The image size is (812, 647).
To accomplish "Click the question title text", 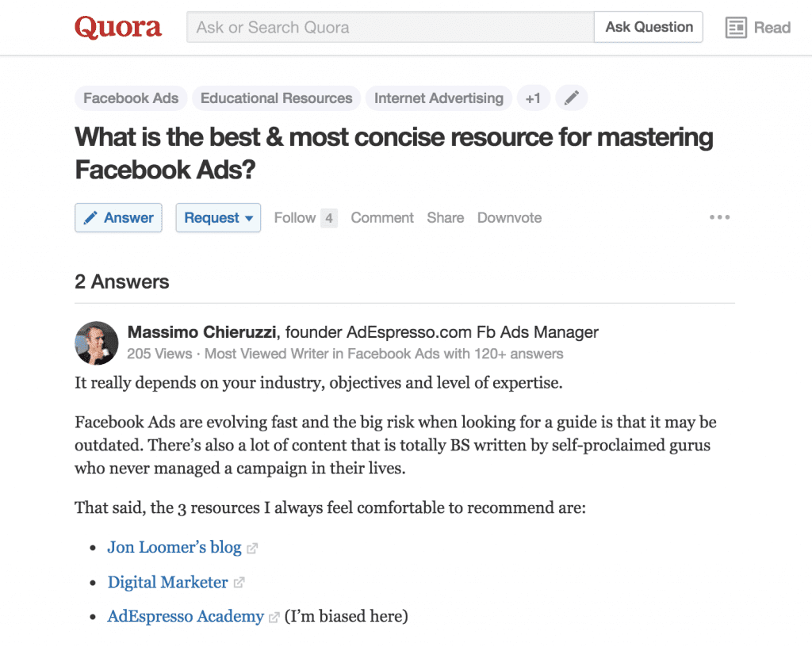I will pyautogui.click(x=394, y=153).
